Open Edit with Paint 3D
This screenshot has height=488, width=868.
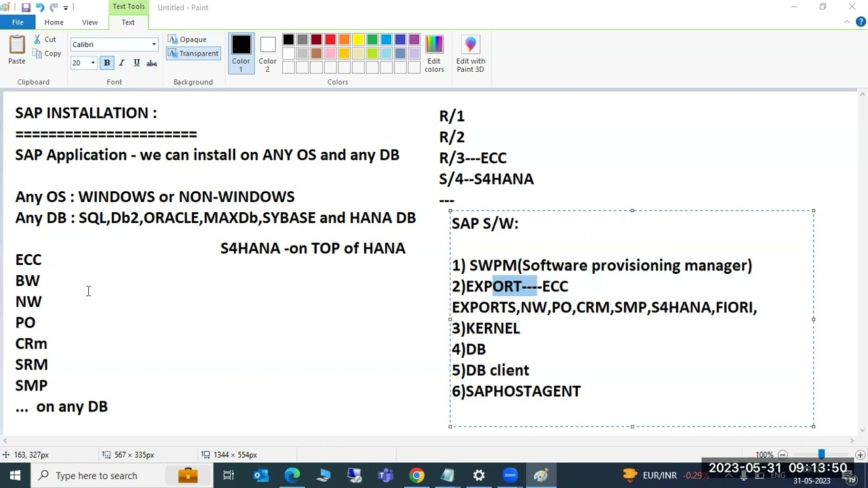[471, 53]
